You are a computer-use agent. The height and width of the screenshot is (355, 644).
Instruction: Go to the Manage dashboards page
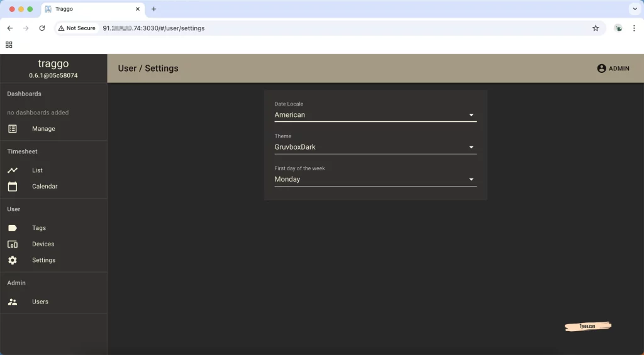43,129
